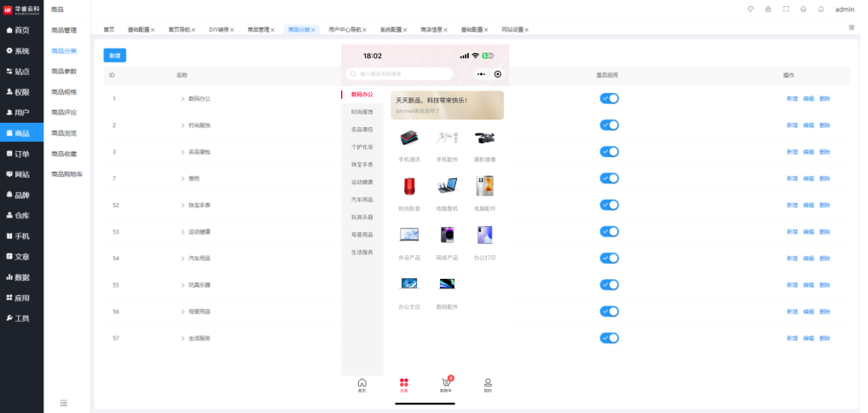
Task: Tap the 摄影摄像 camcorder icon in phone preview
Action: 484,137
